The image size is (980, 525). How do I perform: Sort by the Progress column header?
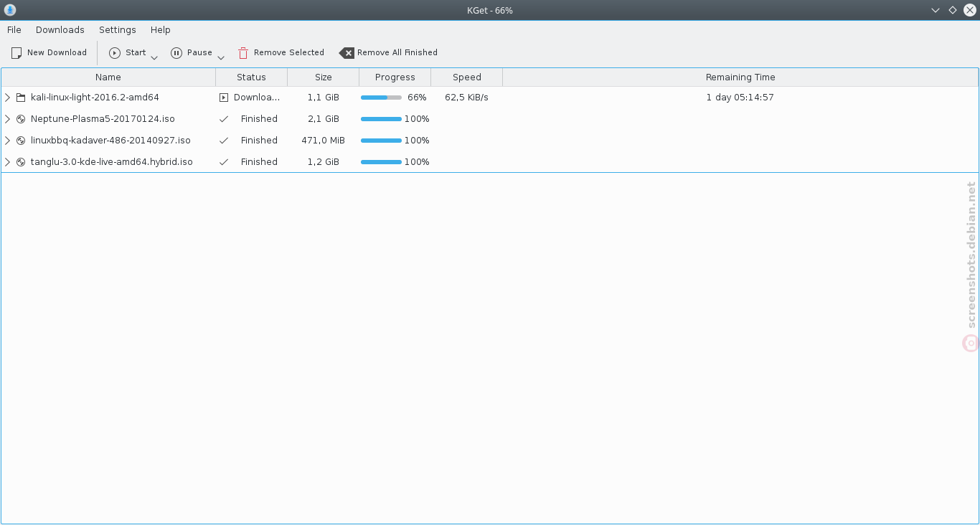pos(395,77)
